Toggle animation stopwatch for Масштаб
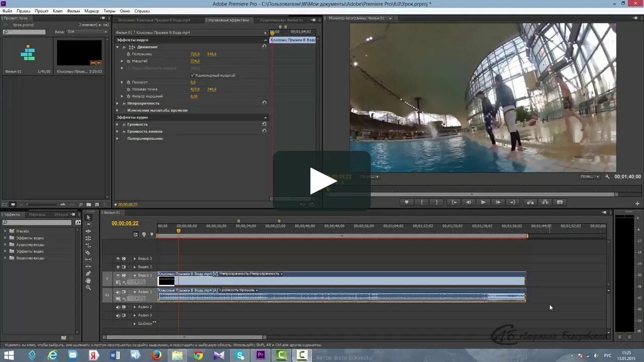Screen dimensions: 644x362 [128, 61]
